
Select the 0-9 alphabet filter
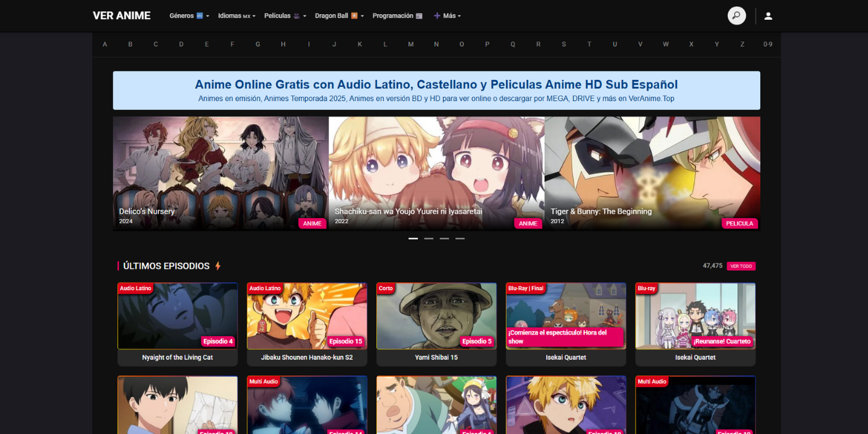pyautogui.click(x=768, y=44)
